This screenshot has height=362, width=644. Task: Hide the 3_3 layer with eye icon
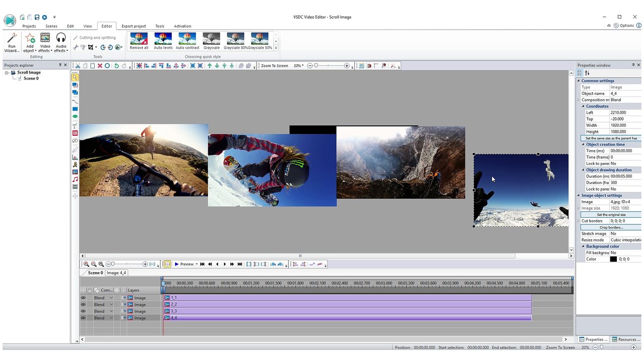[84, 311]
